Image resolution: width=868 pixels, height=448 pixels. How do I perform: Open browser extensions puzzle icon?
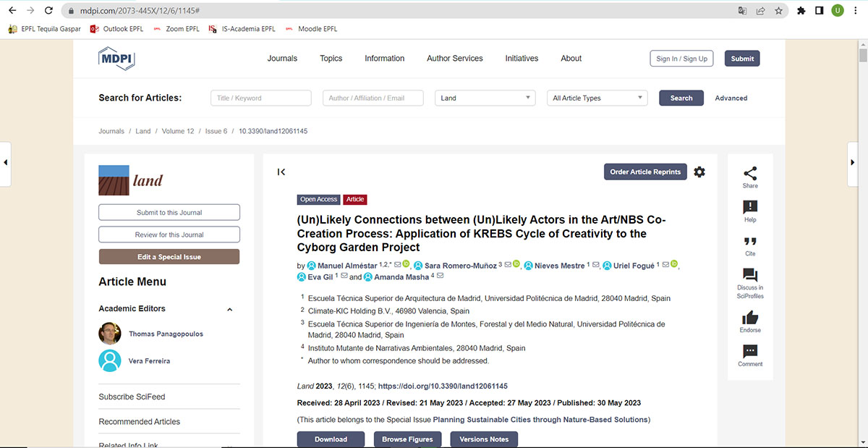pyautogui.click(x=801, y=11)
